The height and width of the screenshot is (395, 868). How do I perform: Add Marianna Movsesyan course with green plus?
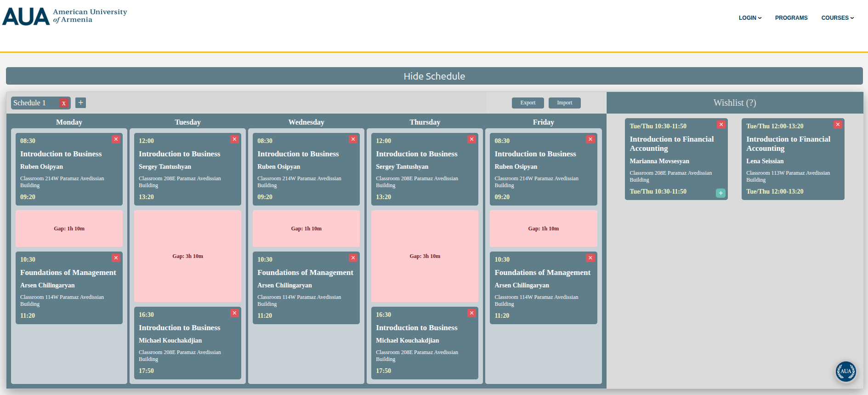(720, 193)
